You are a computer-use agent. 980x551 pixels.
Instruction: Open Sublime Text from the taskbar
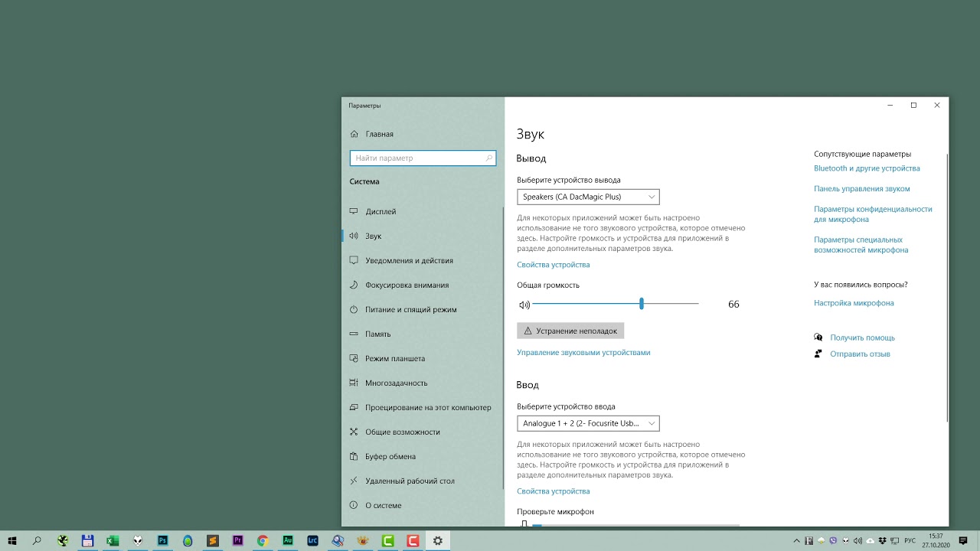click(213, 540)
